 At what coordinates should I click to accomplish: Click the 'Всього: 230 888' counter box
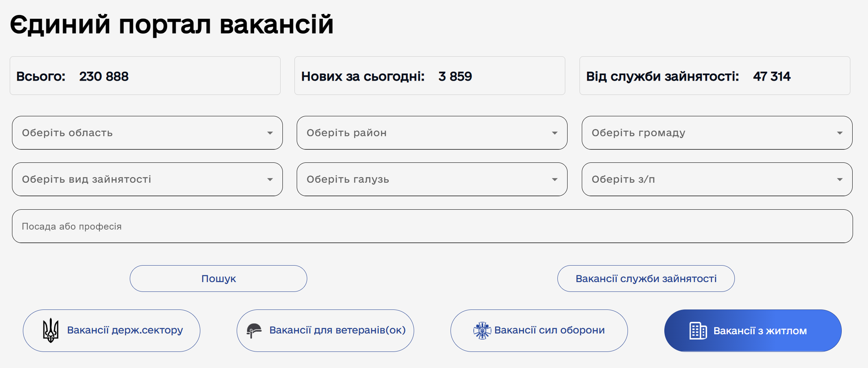(145, 76)
